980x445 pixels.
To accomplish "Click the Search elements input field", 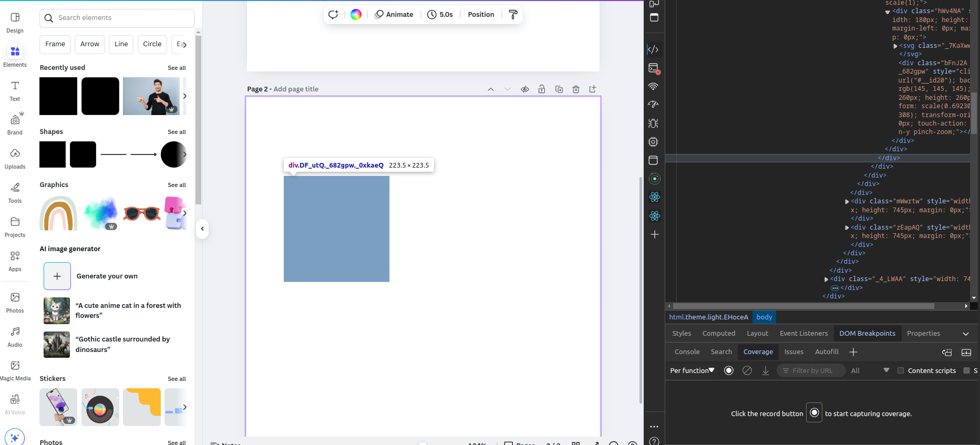I will pyautogui.click(x=117, y=18).
